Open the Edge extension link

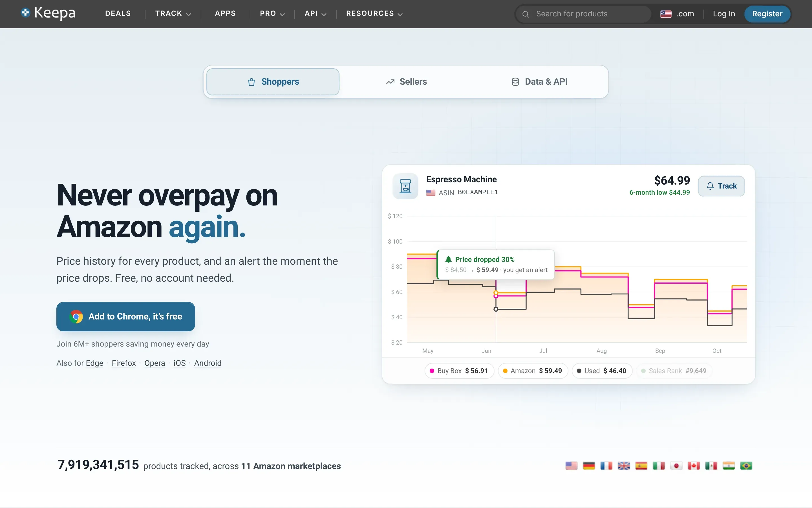pyautogui.click(x=95, y=363)
